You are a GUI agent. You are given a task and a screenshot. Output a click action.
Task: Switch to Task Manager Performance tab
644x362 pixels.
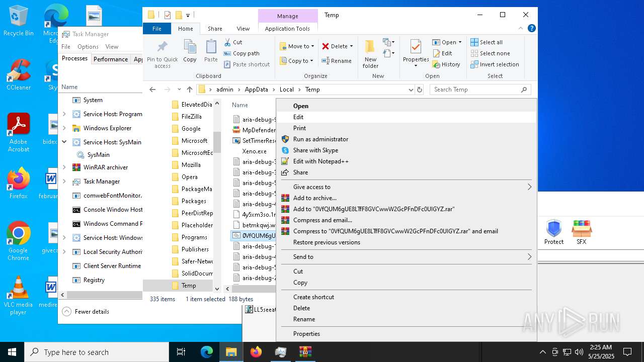point(111,59)
